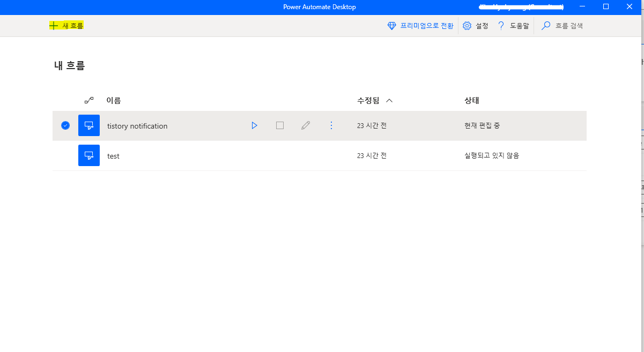
Task: Click the tistory notification flow icon
Action: (x=89, y=125)
